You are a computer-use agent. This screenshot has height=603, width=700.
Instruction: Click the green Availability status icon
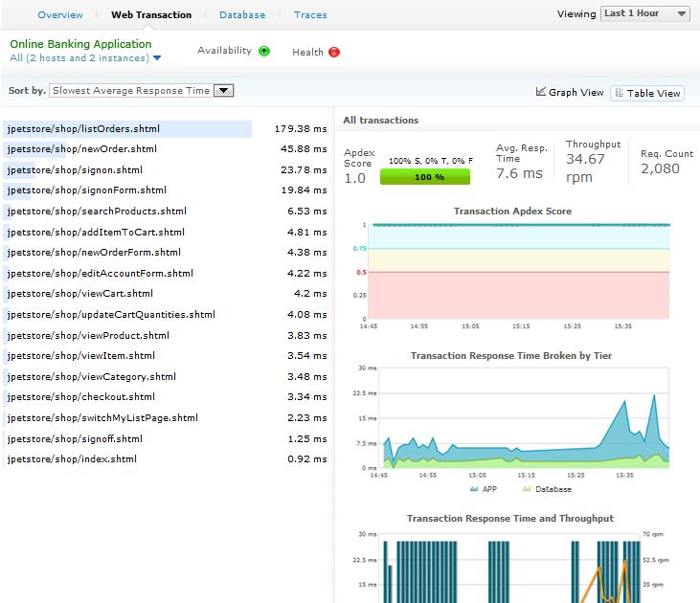[263, 52]
